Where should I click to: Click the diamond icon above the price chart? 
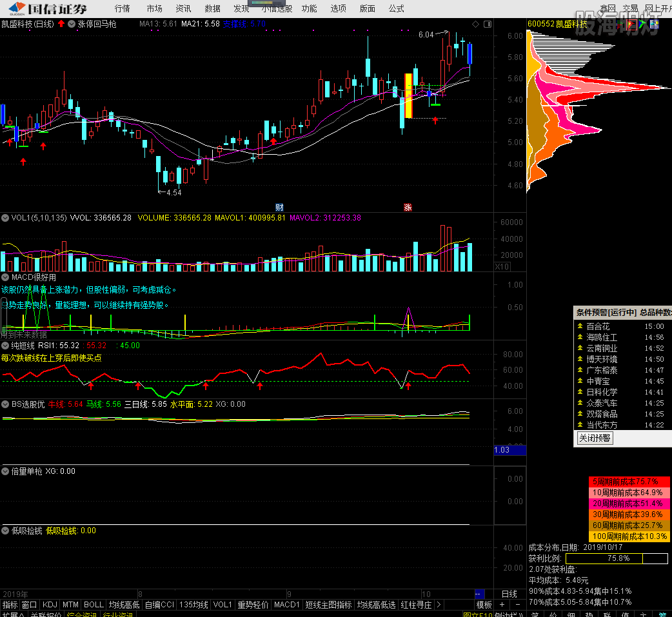[x=475, y=24]
